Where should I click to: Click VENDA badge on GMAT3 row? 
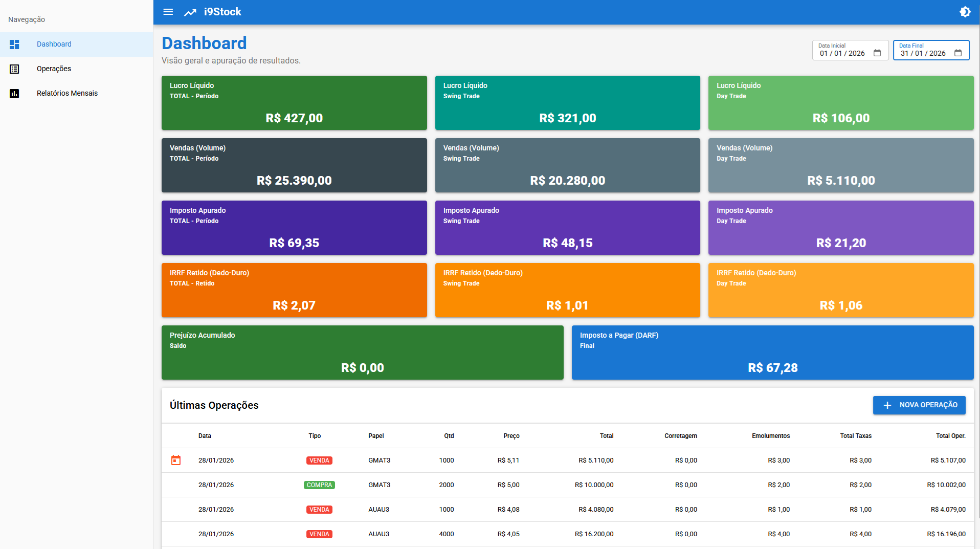[x=319, y=460]
